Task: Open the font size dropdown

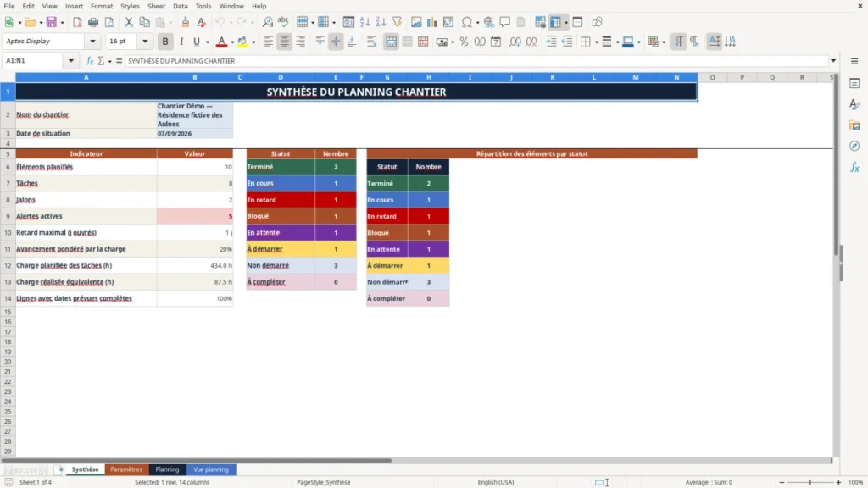Action: [x=145, y=41]
